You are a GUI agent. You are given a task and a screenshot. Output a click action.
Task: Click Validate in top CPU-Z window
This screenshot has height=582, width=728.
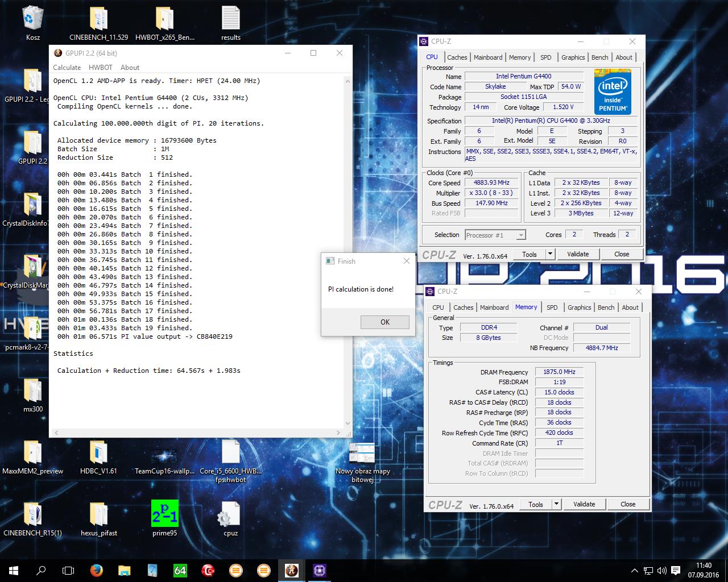(578, 254)
